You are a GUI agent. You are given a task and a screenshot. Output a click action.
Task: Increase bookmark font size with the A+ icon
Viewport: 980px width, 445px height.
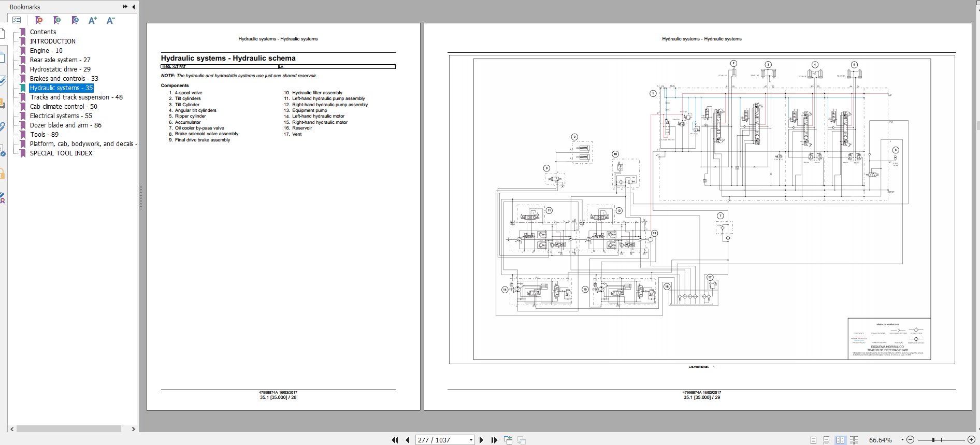tap(93, 20)
